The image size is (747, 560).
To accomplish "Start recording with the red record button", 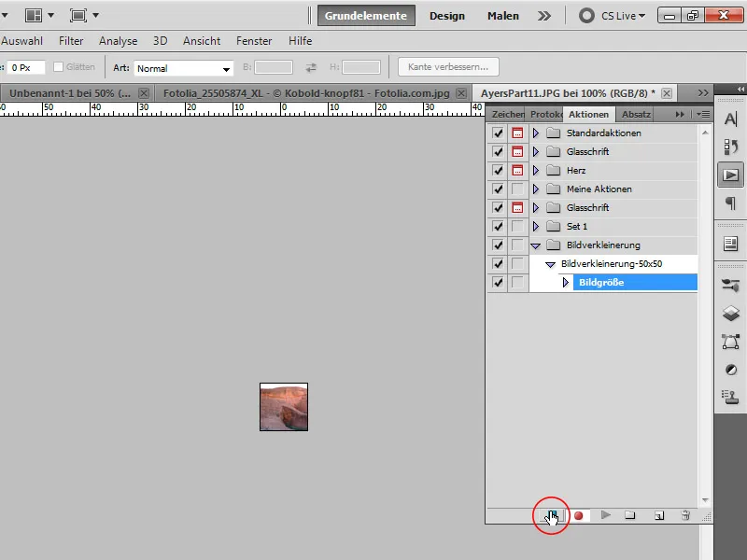I will tap(578, 516).
